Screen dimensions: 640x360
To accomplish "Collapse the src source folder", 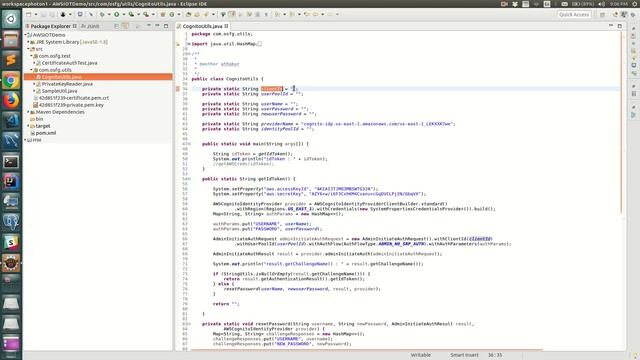I will tap(28, 49).
